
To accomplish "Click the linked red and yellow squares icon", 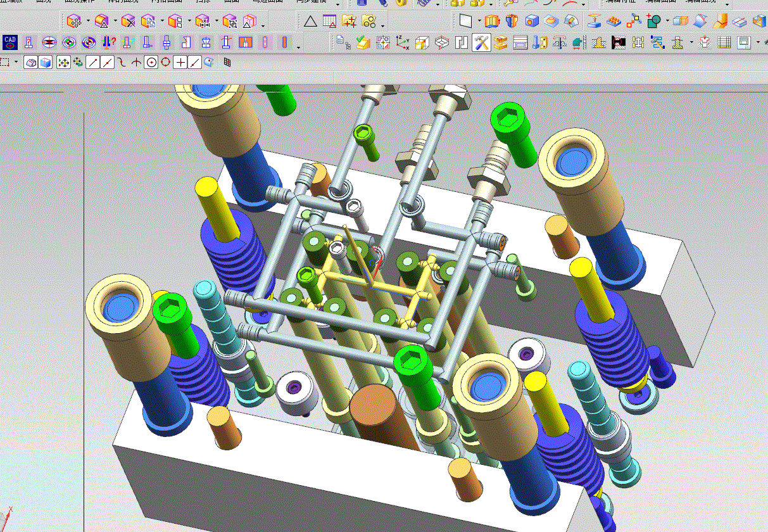I will tap(633, 22).
